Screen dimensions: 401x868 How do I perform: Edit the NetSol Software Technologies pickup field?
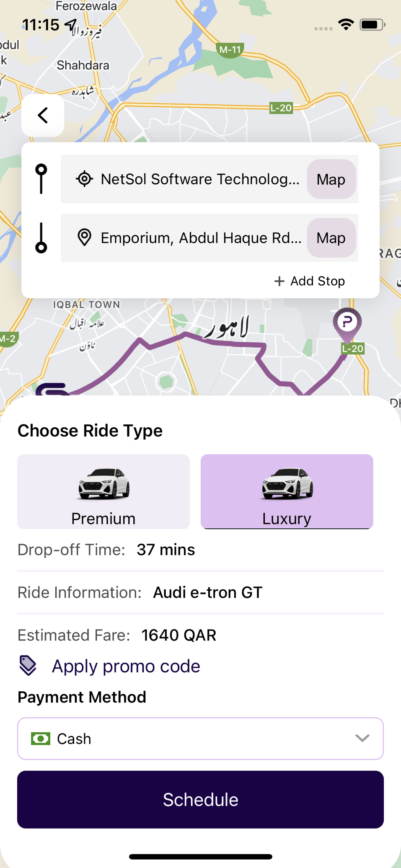coord(200,179)
